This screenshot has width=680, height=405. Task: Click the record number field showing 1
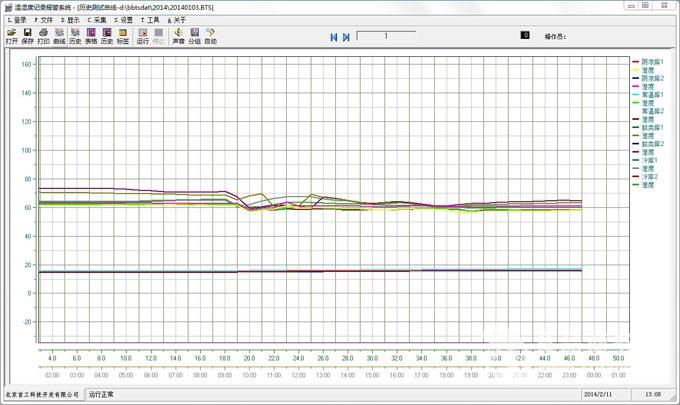(386, 36)
